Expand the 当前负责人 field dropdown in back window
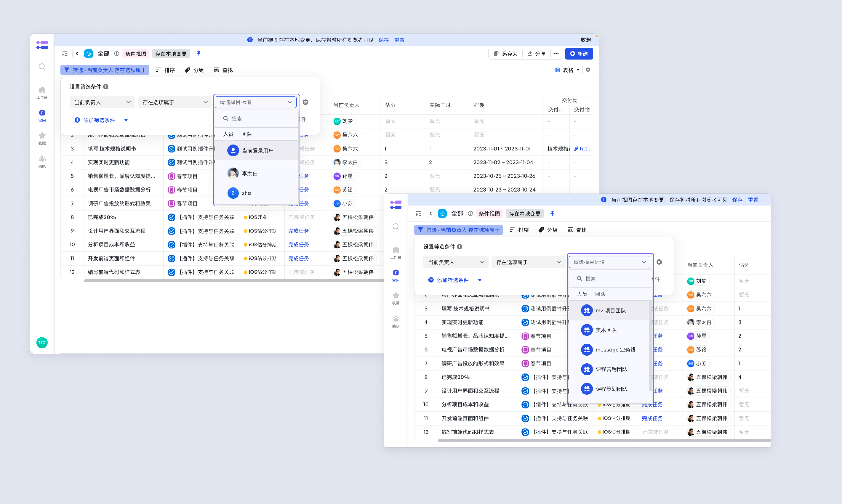This screenshot has height=504, width=842. (x=102, y=102)
